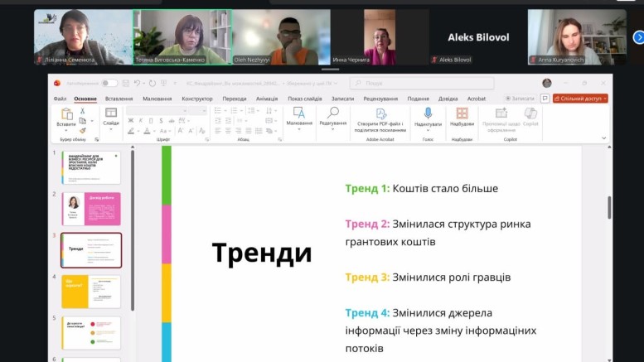This screenshot has height=362, width=644.
Task: Switch to the Конструктор tab
Action: click(197, 99)
